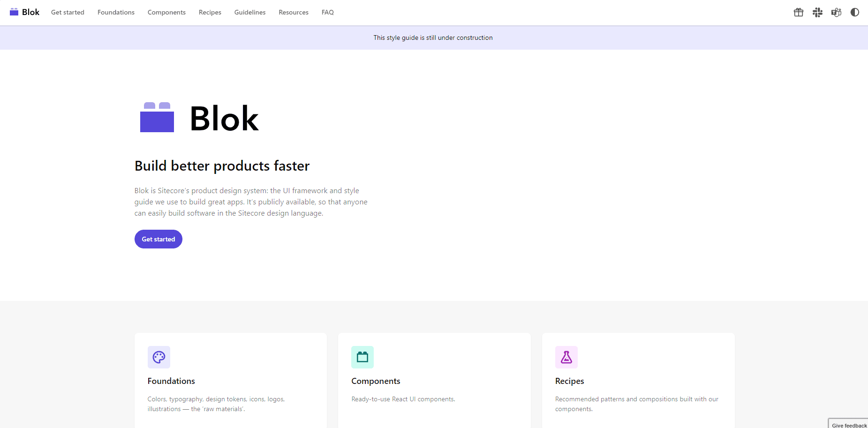Click the purple Get started button
This screenshot has height=428, width=868.
[159, 239]
